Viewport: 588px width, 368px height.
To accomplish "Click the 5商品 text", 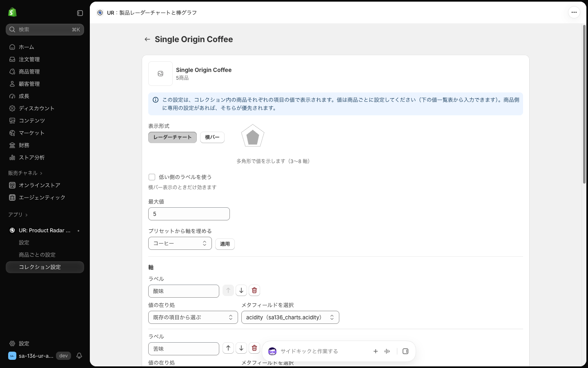I will click(182, 78).
